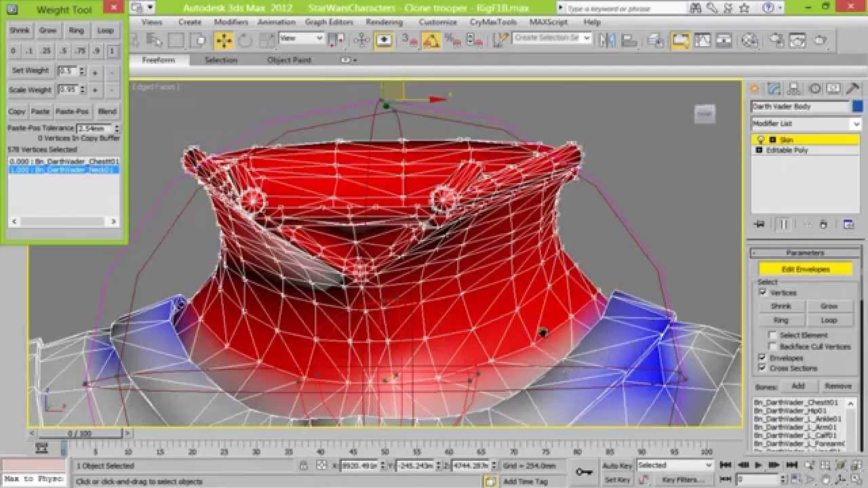This screenshot has width=868, height=488.
Task: Collapse the Parameters rollout
Action: tap(804, 253)
